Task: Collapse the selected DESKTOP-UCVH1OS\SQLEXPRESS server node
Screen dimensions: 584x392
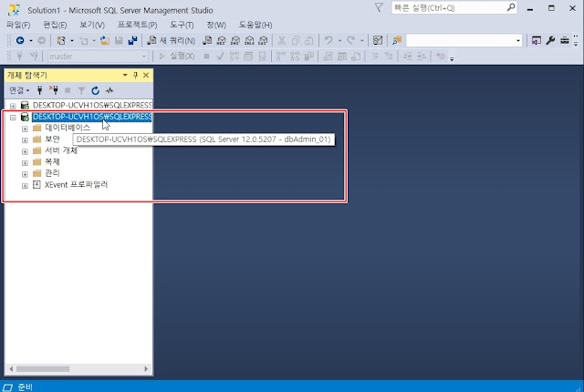Action: 13,118
